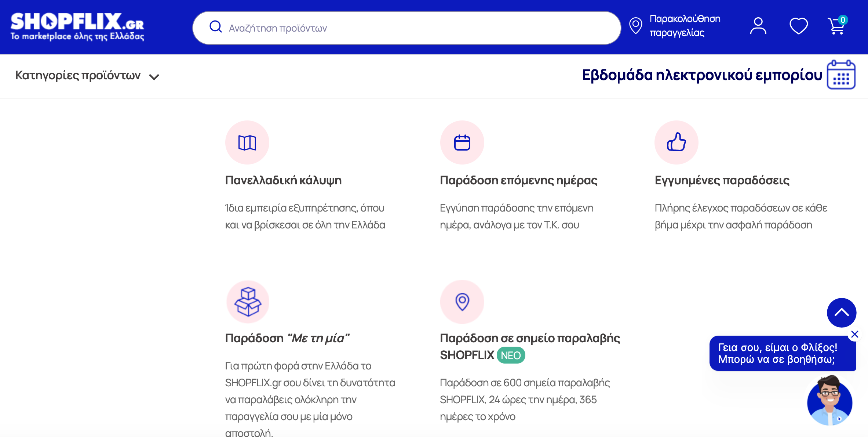Click the Παράδοση επόμενης ημέρας heading
Image resolution: width=868 pixels, height=437 pixels.
tap(519, 180)
